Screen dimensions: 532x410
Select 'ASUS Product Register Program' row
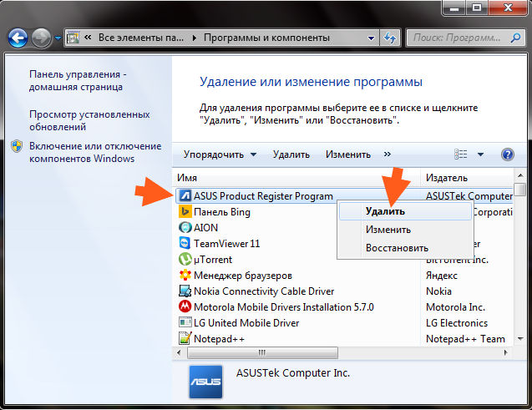[x=344, y=196]
